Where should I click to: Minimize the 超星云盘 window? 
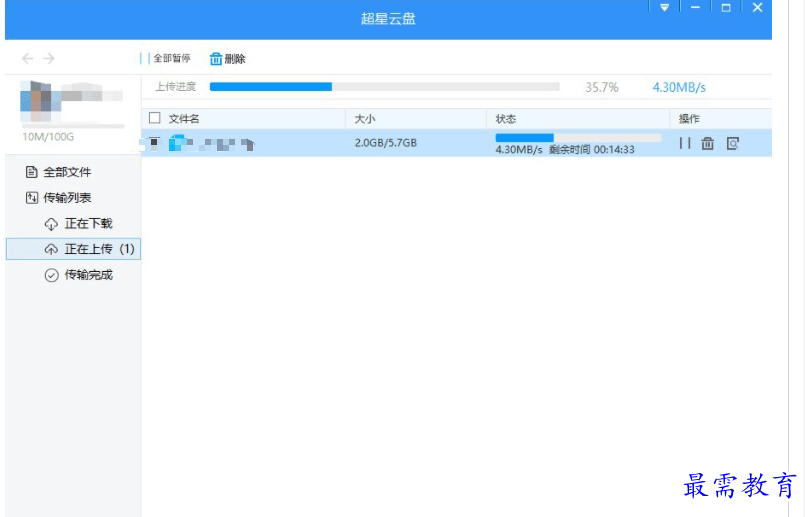pyautogui.click(x=695, y=7)
